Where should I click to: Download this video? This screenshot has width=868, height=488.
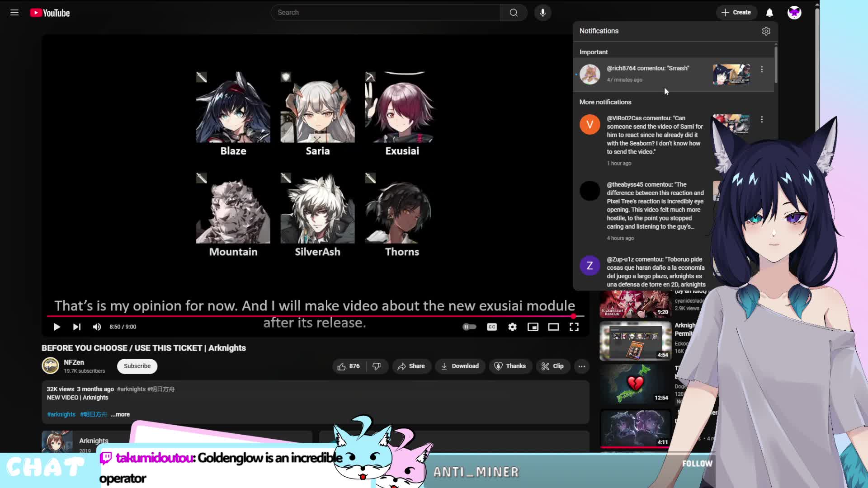[x=460, y=366]
